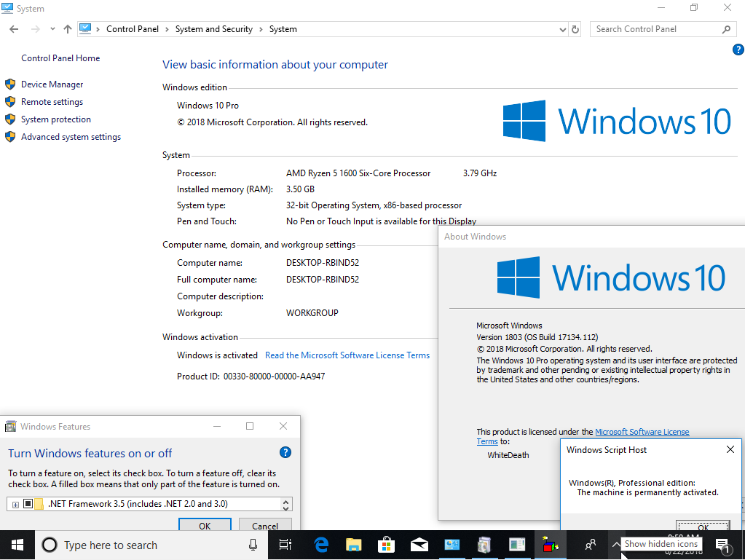Click the Cortana circle icon

tap(50, 545)
